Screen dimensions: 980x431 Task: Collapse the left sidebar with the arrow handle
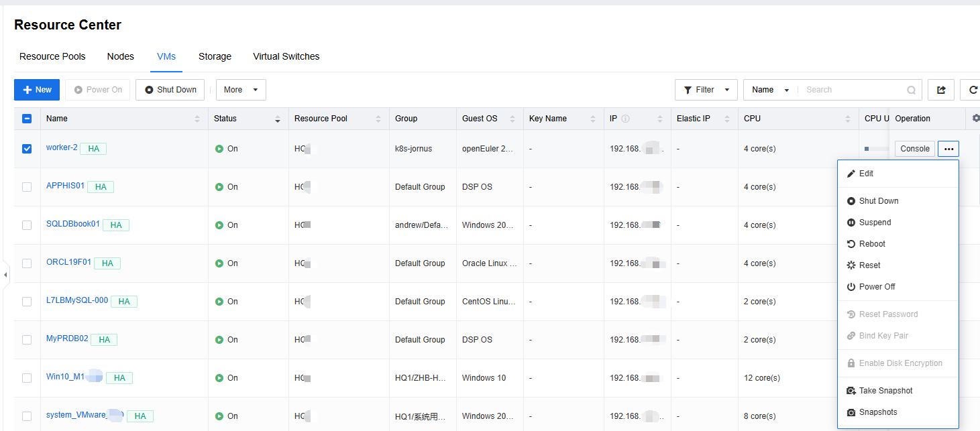click(x=5, y=275)
